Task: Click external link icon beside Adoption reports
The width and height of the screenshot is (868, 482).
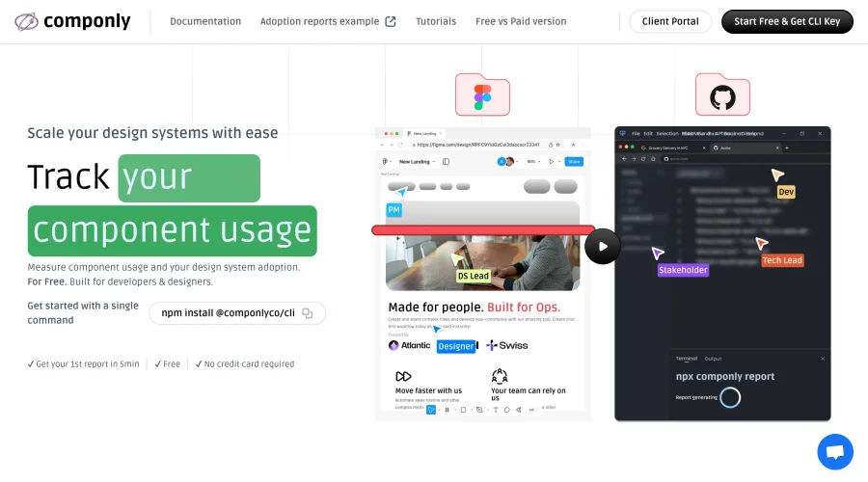Action: [x=391, y=21]
